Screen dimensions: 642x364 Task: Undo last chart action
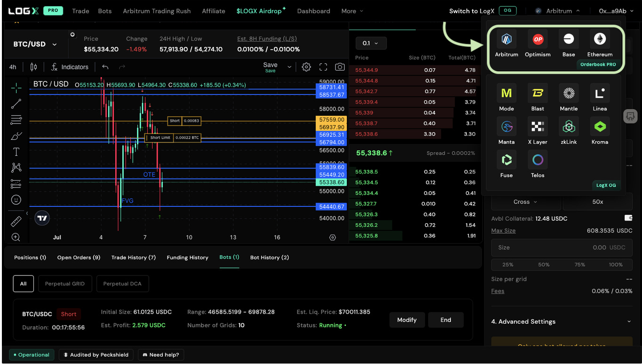coord(105,67)
